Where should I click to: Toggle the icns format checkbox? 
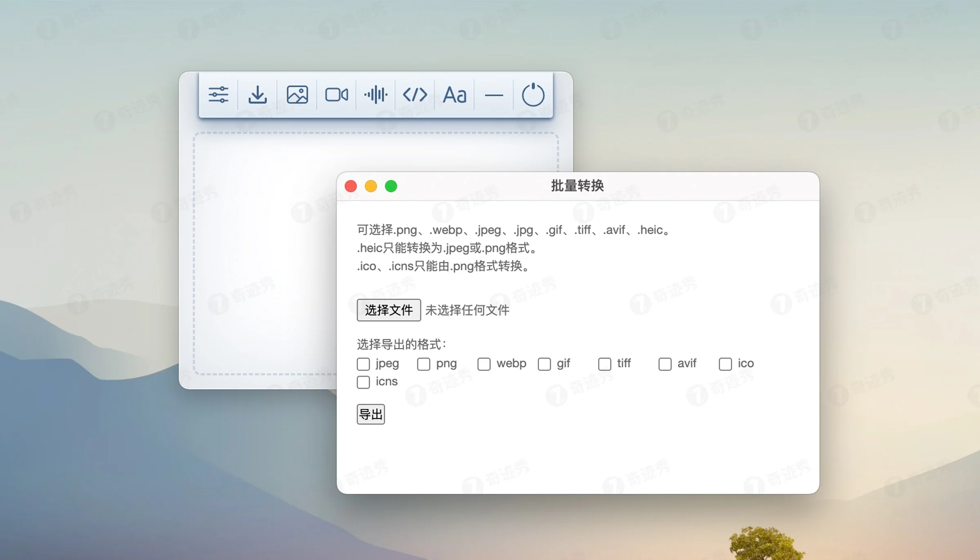pyautogui.click(x=363, y=382)
